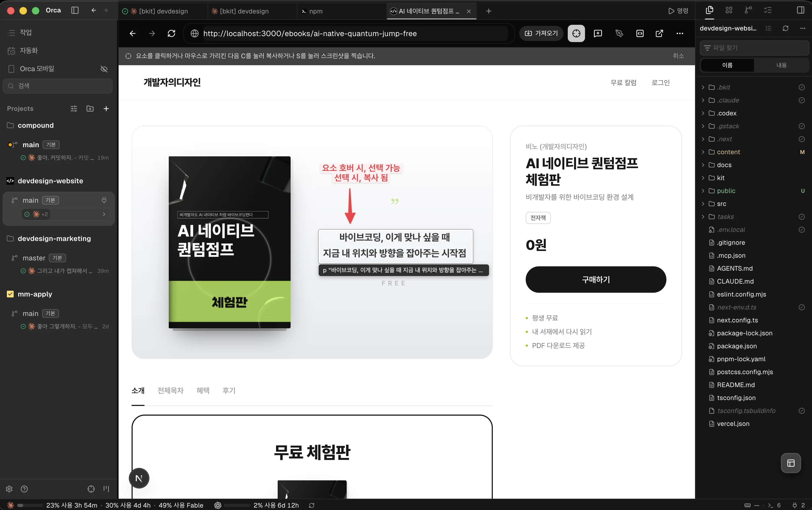Add a new project with plus icon
812x510 pixels.
106,109
